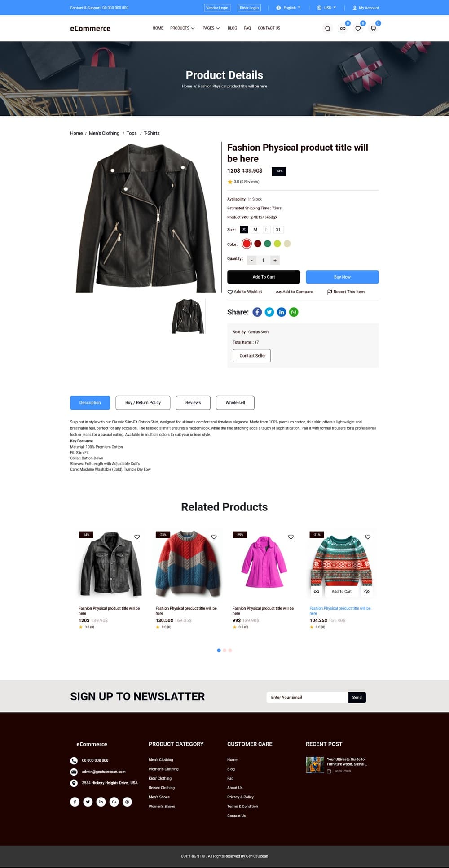
Task: Select size XL option
Action: [x=278, y=230]
